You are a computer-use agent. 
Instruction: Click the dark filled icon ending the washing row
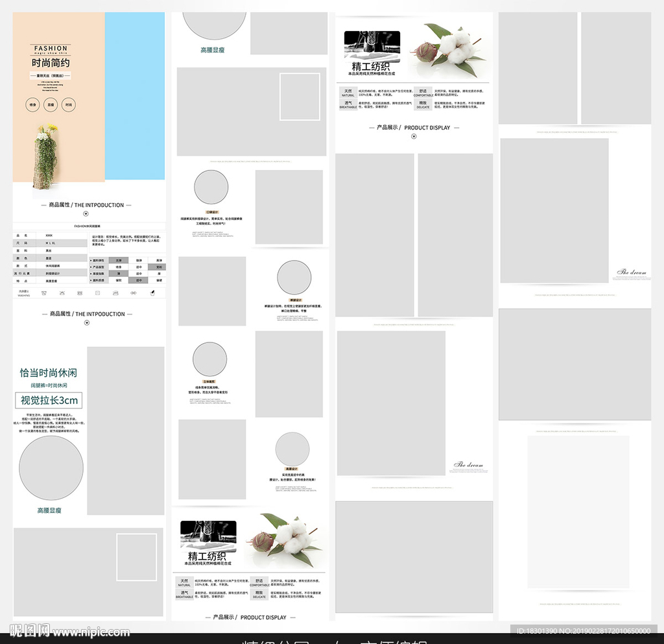click(152, 293)
